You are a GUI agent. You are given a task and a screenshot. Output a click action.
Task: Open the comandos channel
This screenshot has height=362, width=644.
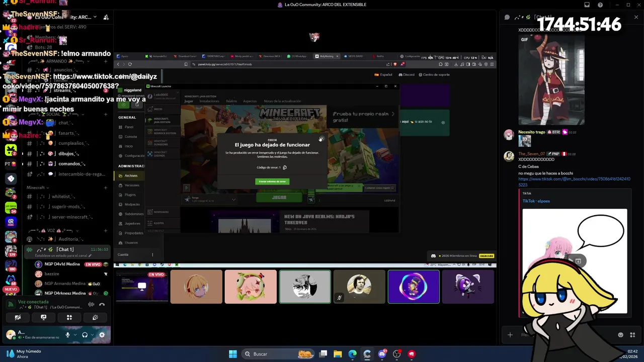pyautogui.click(x=68, y=164)
